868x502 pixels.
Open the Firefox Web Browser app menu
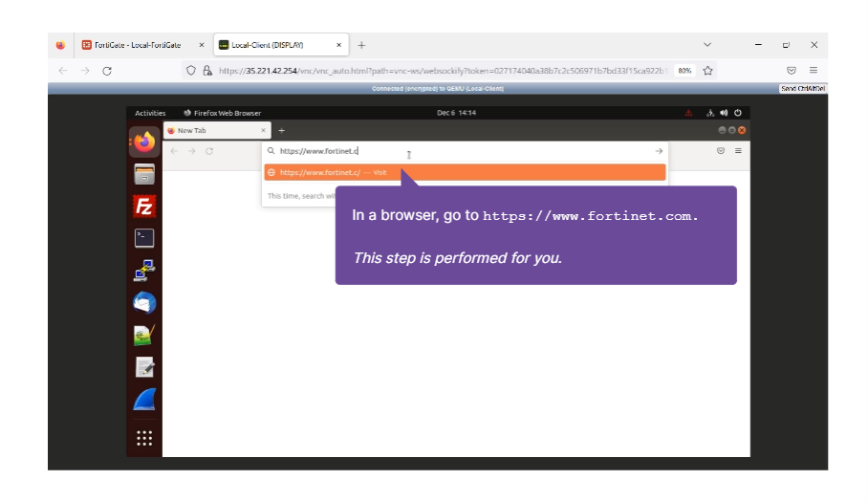[x=222, y=113]
